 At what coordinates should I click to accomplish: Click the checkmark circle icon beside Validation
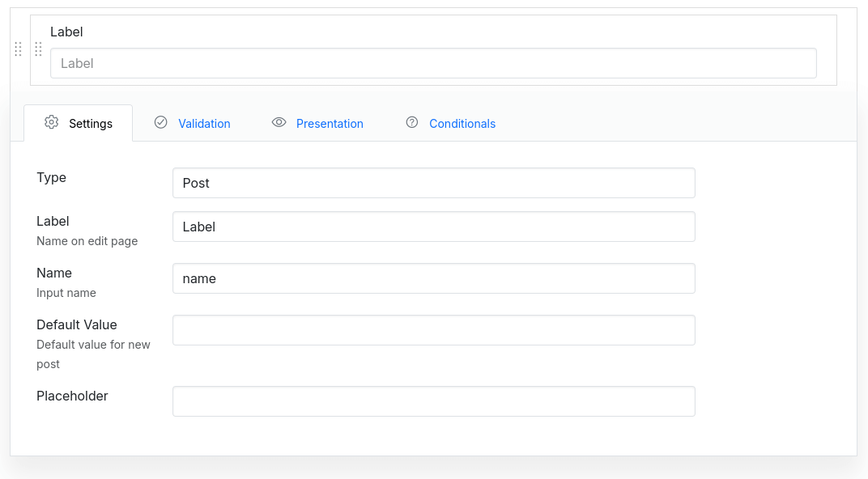[161, 122]
